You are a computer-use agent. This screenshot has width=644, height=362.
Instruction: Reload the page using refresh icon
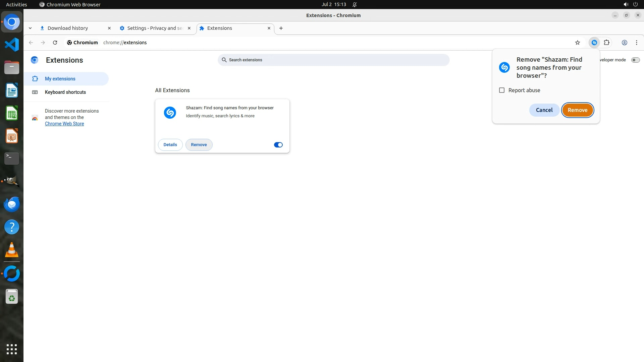[55, 43]
